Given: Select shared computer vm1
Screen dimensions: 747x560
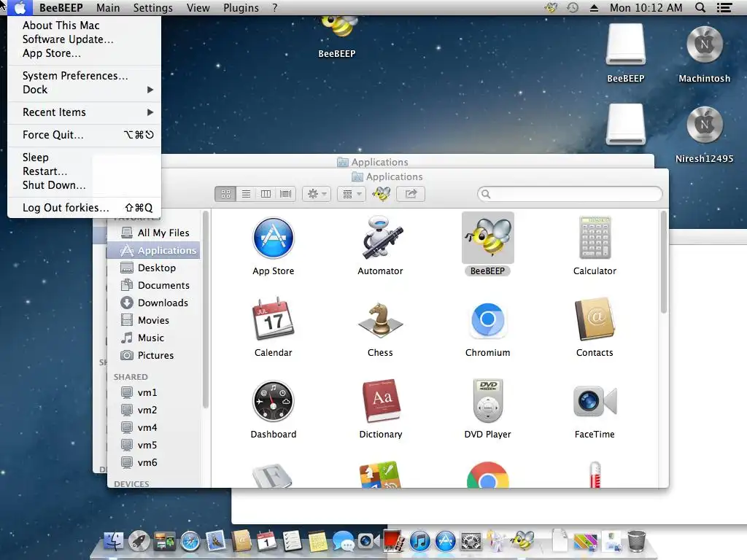Looking at the screenshot, I should click(x=153, y=392).
